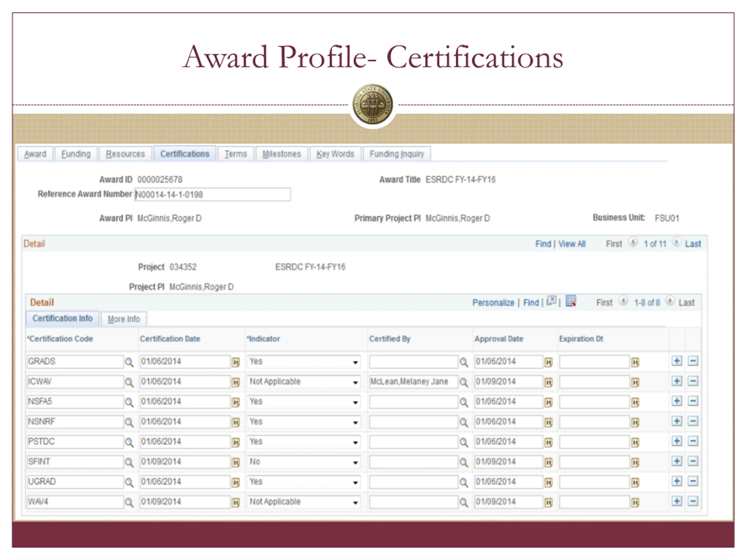Open certifications grid in new window

(551, 301)
